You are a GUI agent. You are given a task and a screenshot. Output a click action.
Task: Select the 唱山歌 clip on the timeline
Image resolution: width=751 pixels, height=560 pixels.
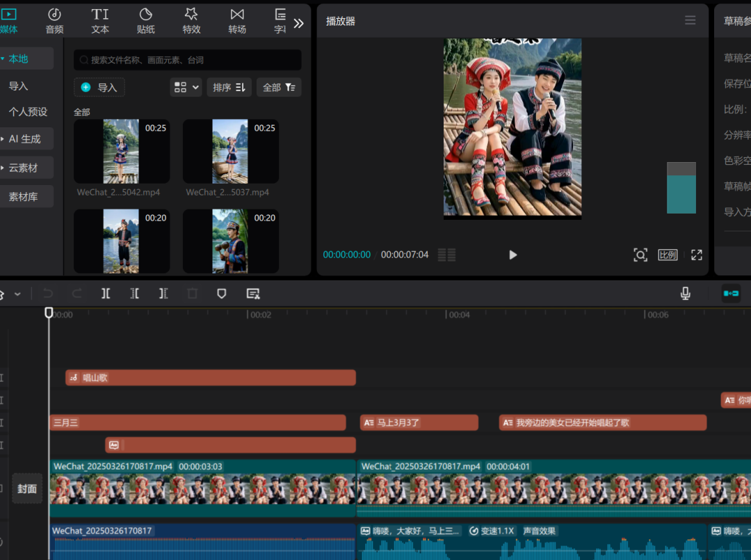point(211,378)
